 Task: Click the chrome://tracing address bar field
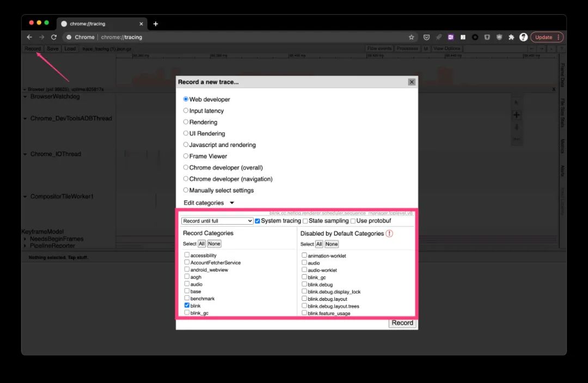236,37
